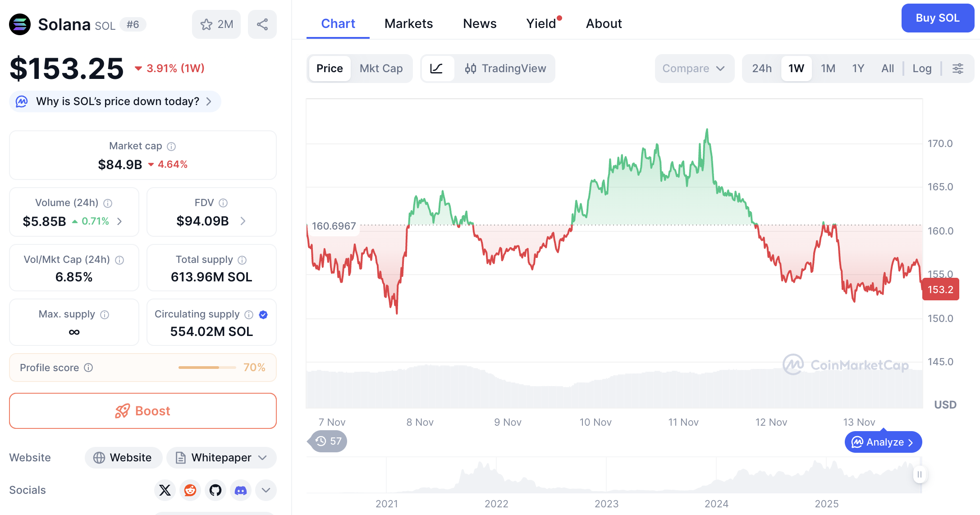Toggle the Log scale option
The width and height of the screenshot is (980, 515).
922,69
